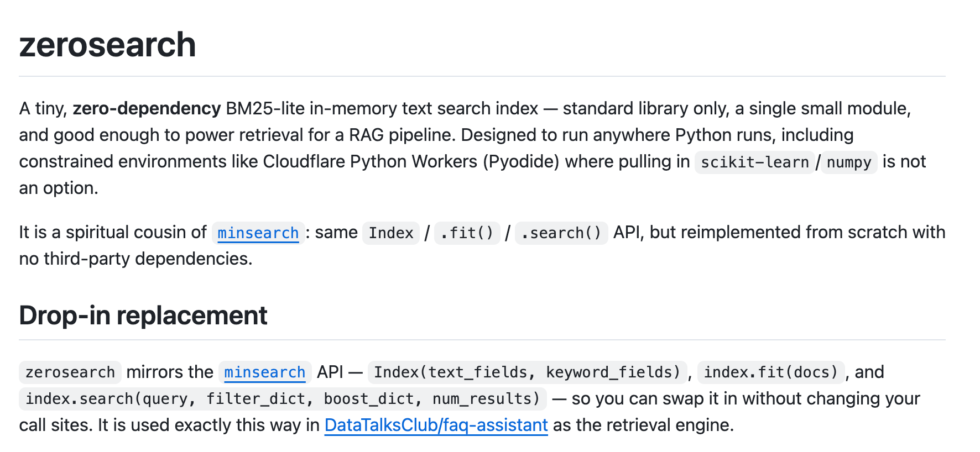980x452 pixels.
Task: Click the numpy inline code label
Action: click(x=849, y=162)
